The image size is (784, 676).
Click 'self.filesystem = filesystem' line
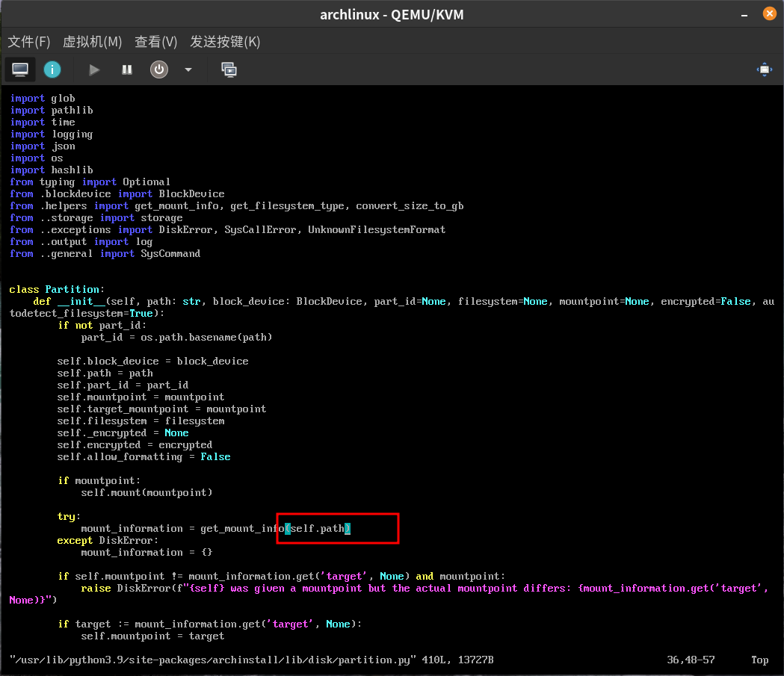coord(141,421)
